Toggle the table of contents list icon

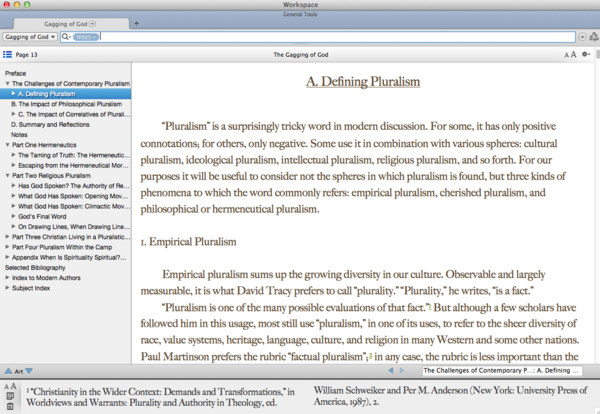pos(7,54)
